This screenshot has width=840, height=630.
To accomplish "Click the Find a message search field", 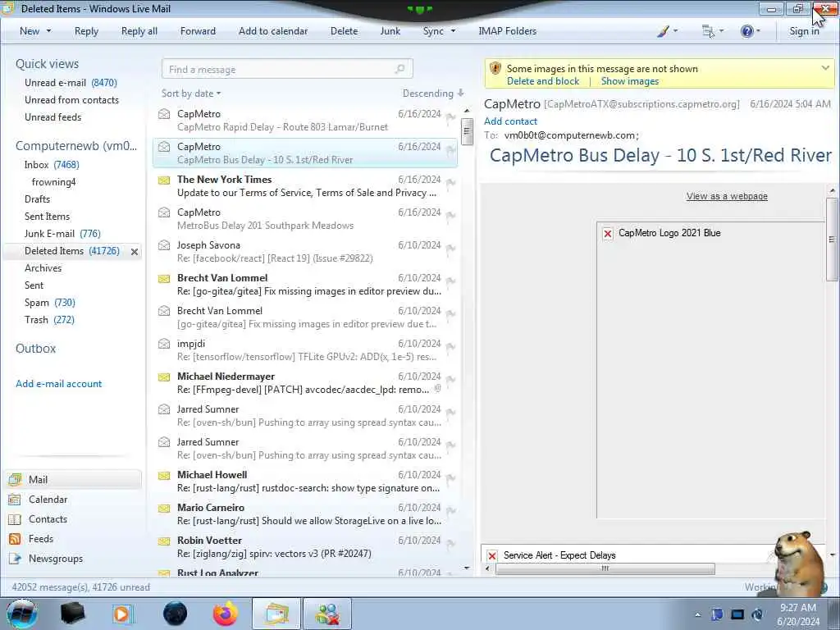I will [287, 69].
